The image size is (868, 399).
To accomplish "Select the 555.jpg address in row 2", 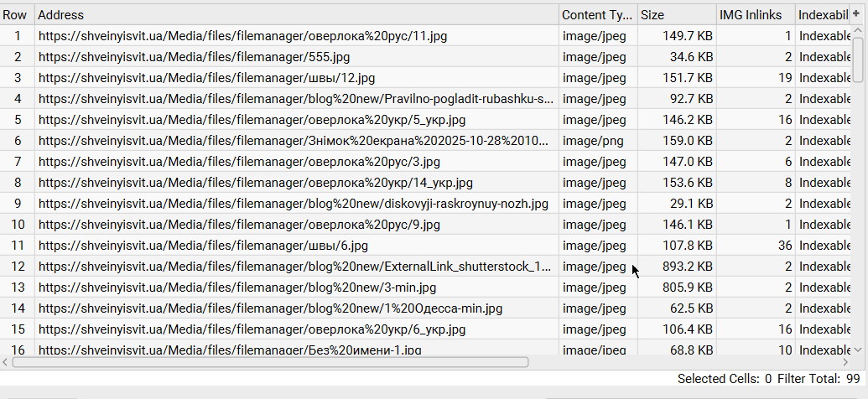I will tap(194, 57).
